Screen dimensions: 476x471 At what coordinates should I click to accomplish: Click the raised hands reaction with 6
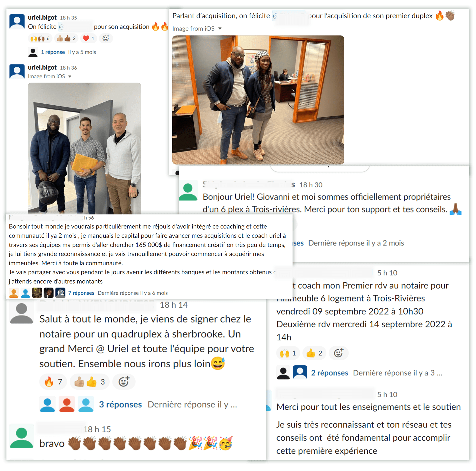[40, 38]
